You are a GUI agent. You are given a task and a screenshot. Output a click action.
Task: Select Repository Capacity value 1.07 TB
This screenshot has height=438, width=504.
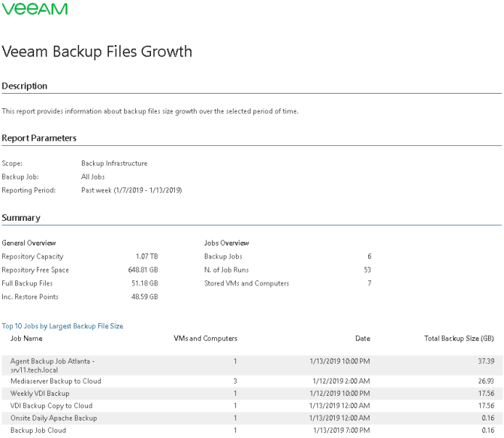(147, 256)
